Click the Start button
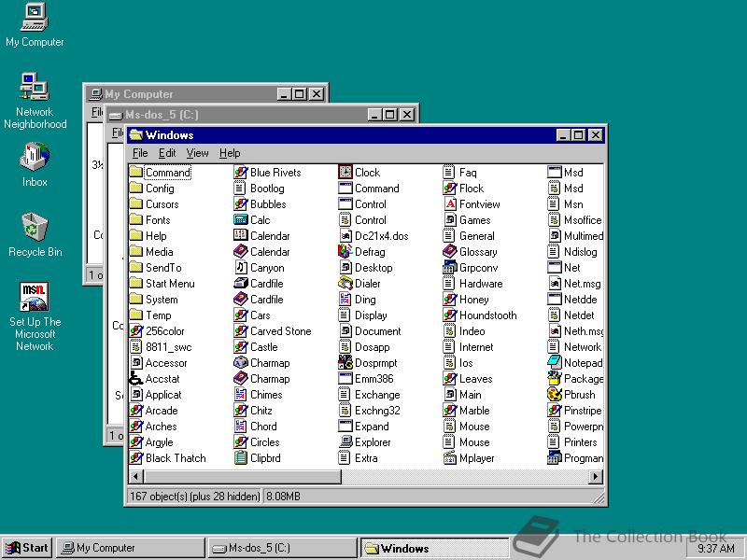 pyautogui.click(x=26, y=547)
